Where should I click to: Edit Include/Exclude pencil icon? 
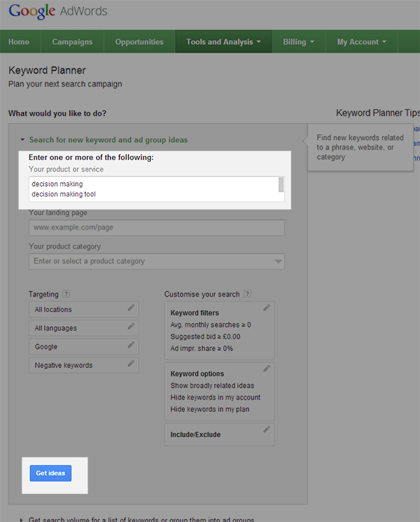click(x=267, y=430)
